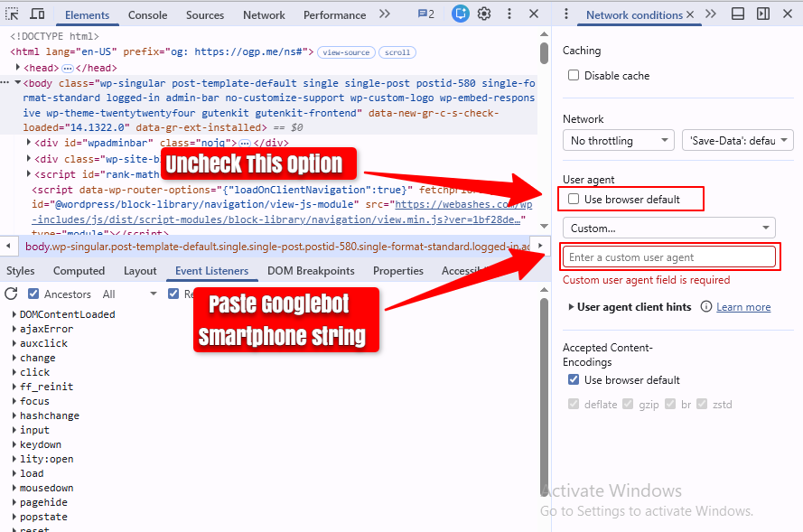Expand the ff_reinit listener

14,387
